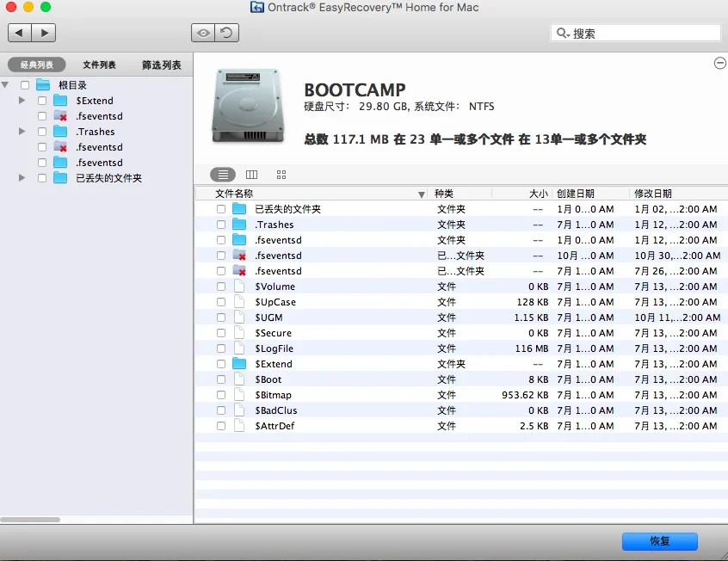
Task: Open the search options dropdown arrow
Action: 568,36
